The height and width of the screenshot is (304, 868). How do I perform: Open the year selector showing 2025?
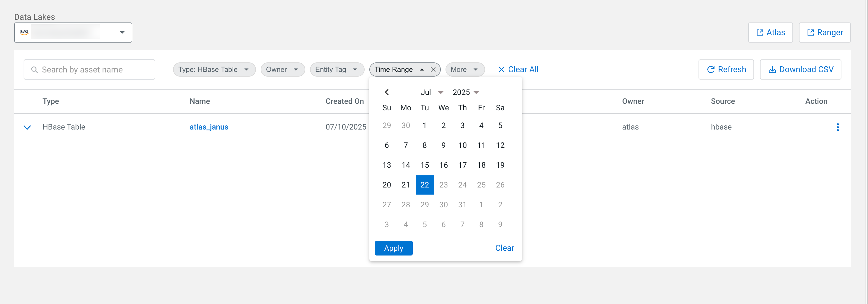(465, 93)
